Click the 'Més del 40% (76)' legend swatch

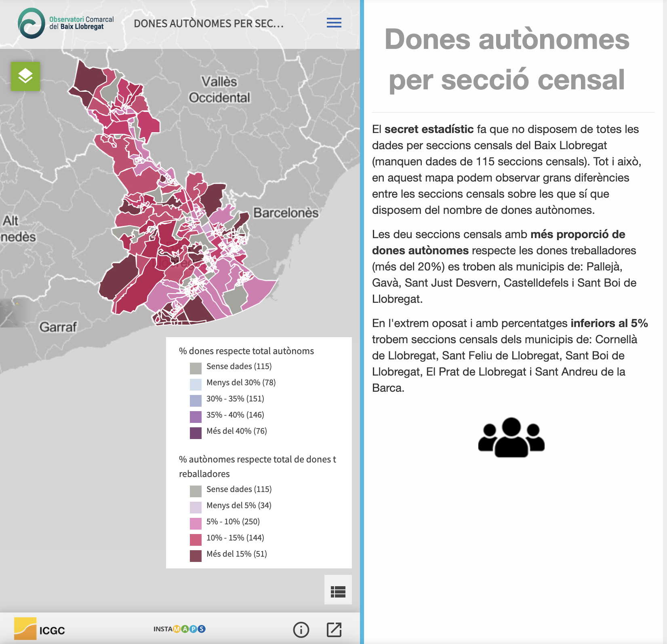coord(196,433)
